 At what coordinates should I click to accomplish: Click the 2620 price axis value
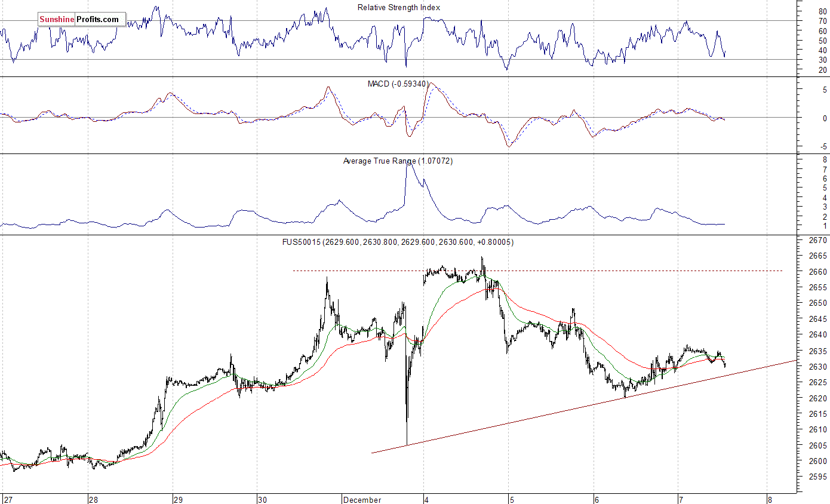pyautogui.click(x=819, y=398)
